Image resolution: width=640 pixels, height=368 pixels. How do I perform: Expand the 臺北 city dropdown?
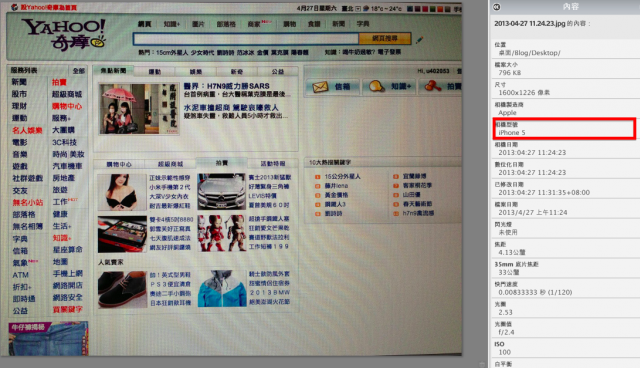(358, 9)
